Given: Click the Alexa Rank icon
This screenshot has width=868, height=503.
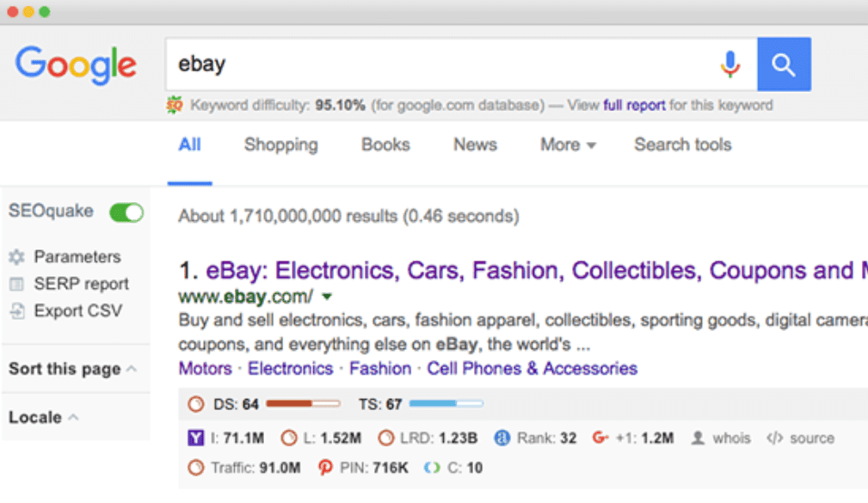Looking at the screenshot, I should click(502, 439).
